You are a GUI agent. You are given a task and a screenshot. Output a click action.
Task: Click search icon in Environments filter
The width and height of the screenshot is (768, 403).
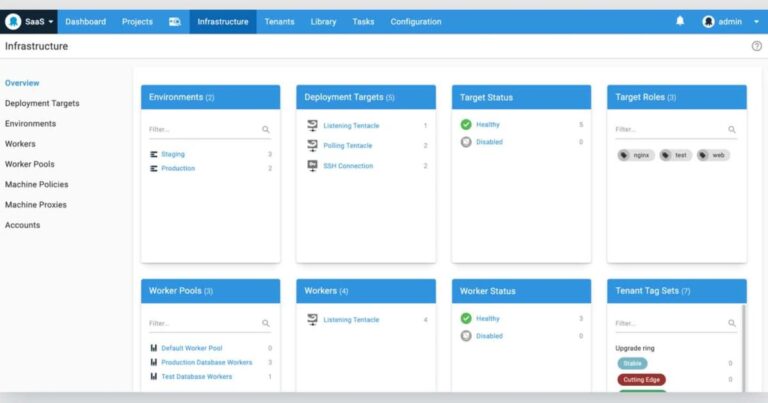pyautogui.click(x=265, y=129)
